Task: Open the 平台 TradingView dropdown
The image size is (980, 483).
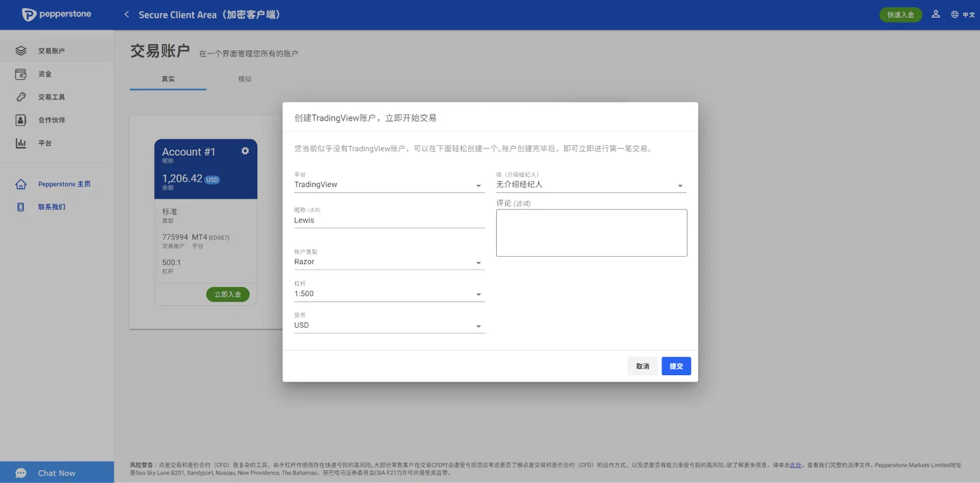Action: 389,184
